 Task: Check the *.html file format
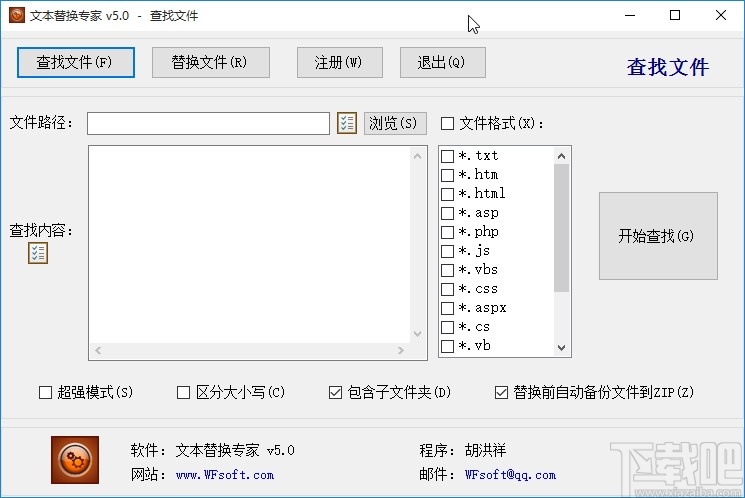click(447, 194)
